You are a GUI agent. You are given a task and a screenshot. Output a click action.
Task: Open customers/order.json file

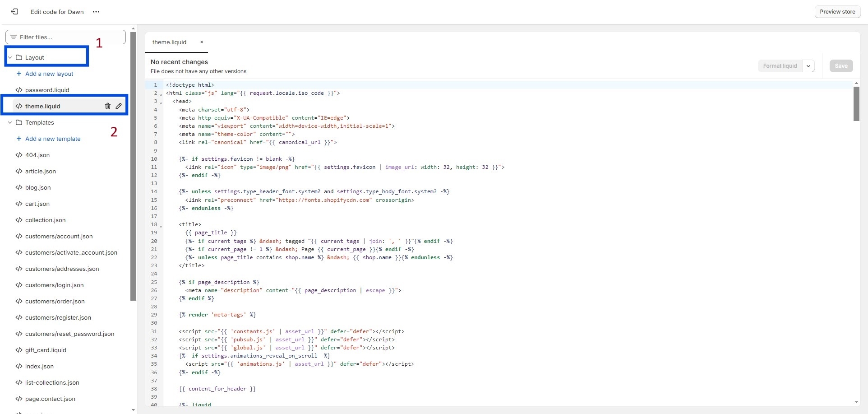coord(55,301)
